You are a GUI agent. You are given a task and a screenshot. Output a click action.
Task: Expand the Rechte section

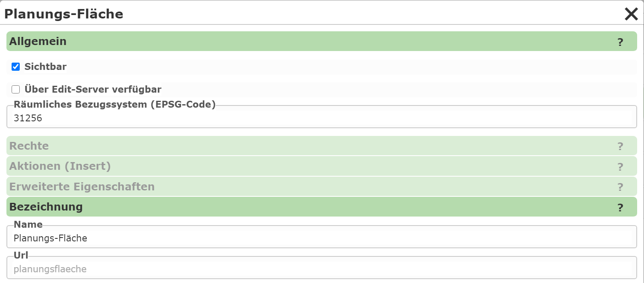click(322, 146)
